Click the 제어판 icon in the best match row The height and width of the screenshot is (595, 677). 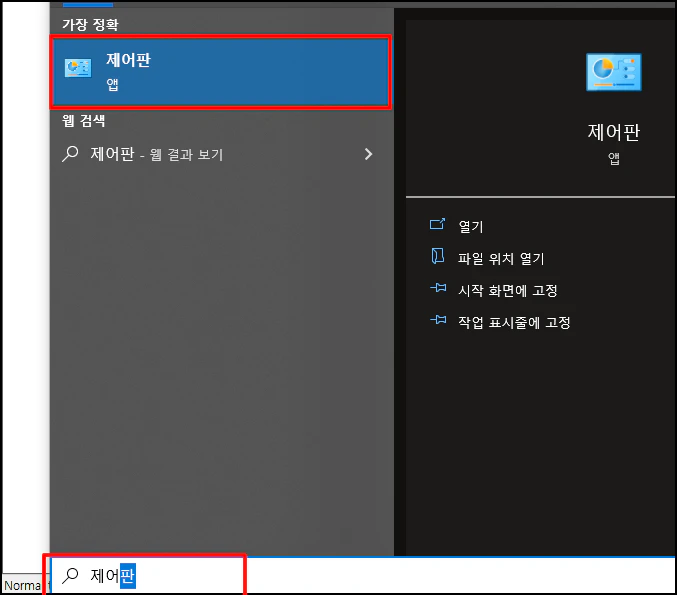(x=78, y=68)
